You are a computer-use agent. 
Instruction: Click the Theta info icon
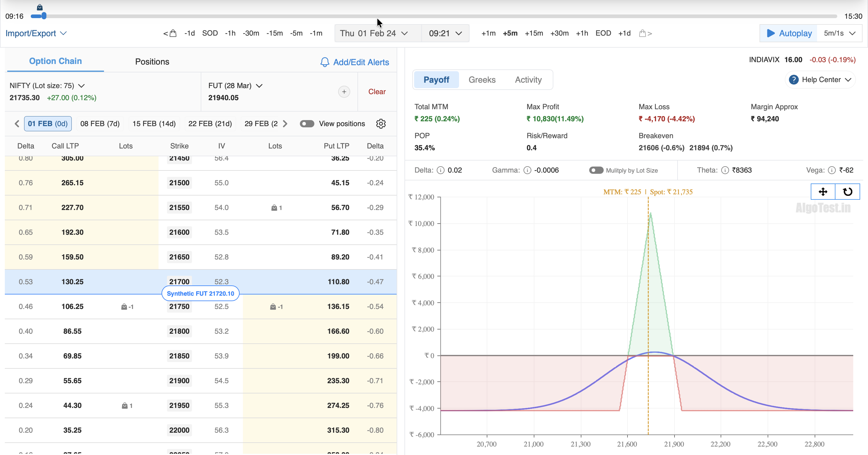coord(725,170)
